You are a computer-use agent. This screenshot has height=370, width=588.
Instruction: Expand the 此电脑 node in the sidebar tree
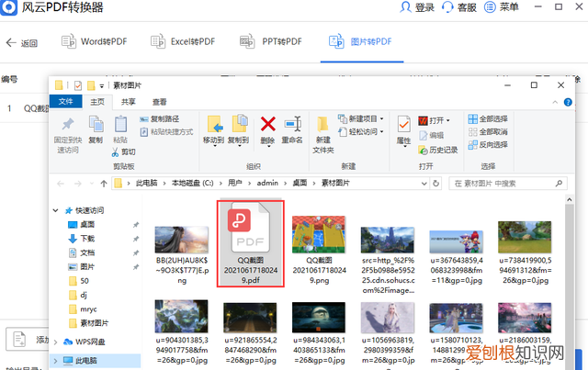click(x=55, y=361)
